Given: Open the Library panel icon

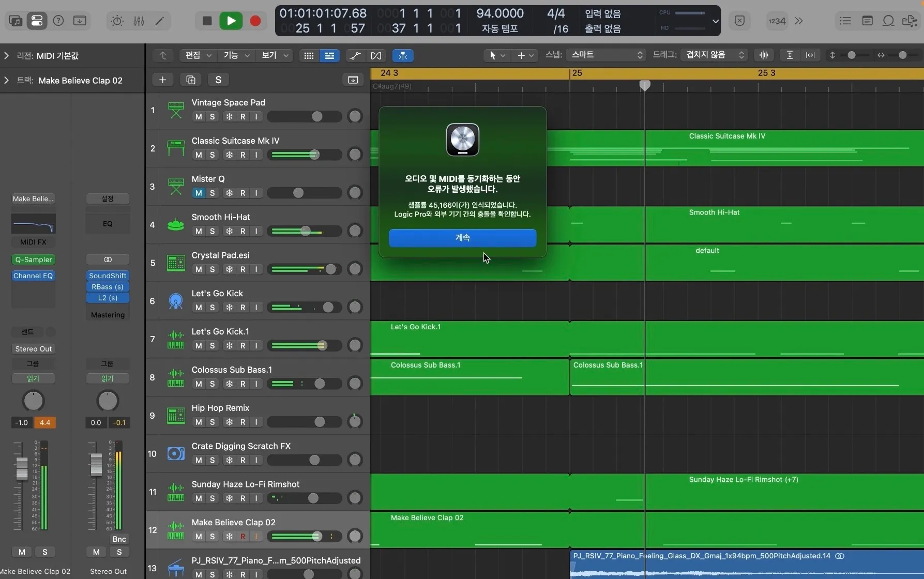Looking at the screenshot, I should click(x=16, y=21).
